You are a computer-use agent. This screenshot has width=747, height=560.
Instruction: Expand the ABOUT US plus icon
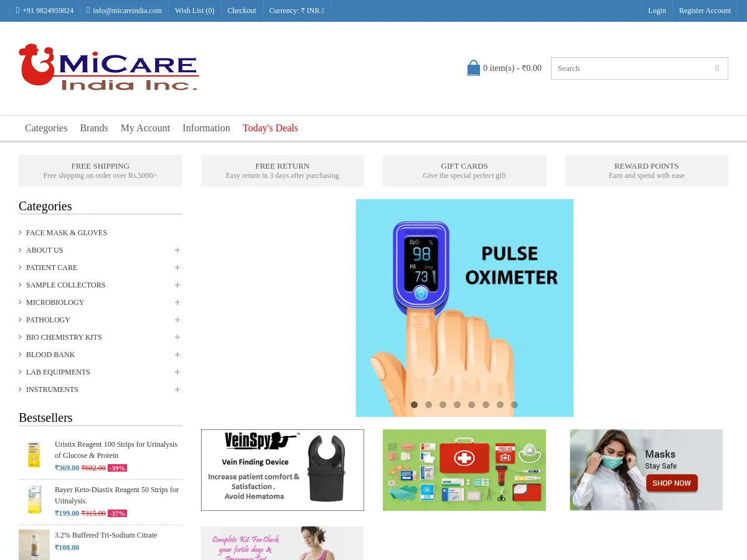(177, 250)
